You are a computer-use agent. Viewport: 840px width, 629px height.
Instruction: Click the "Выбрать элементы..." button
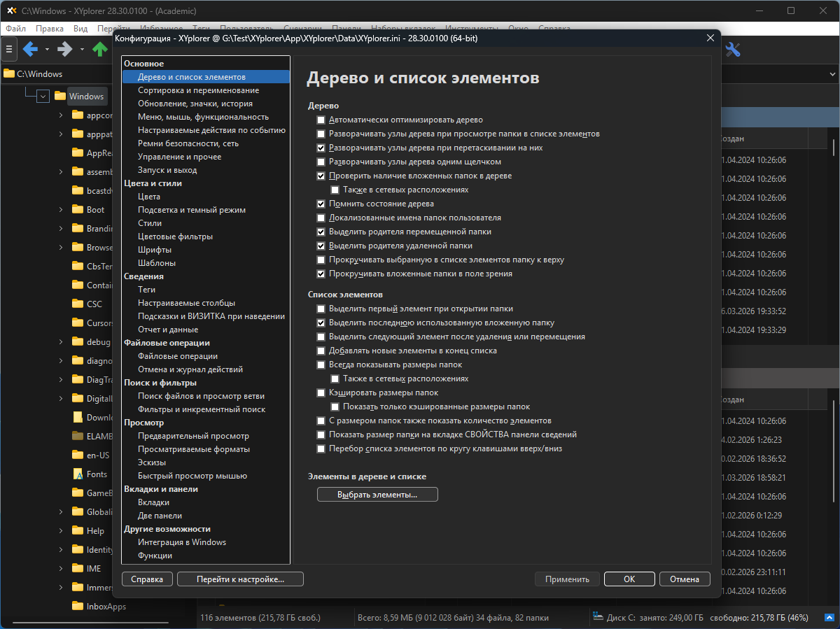377,495
